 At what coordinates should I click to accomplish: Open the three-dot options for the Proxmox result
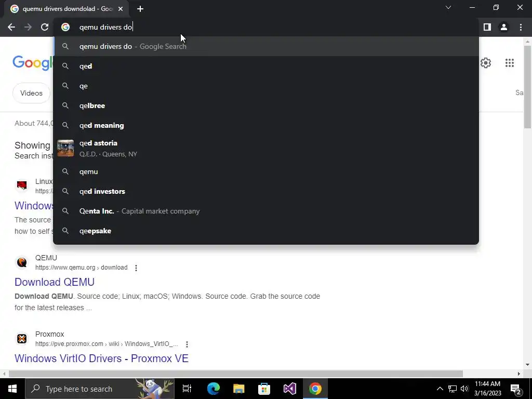(x=187, y=344)
